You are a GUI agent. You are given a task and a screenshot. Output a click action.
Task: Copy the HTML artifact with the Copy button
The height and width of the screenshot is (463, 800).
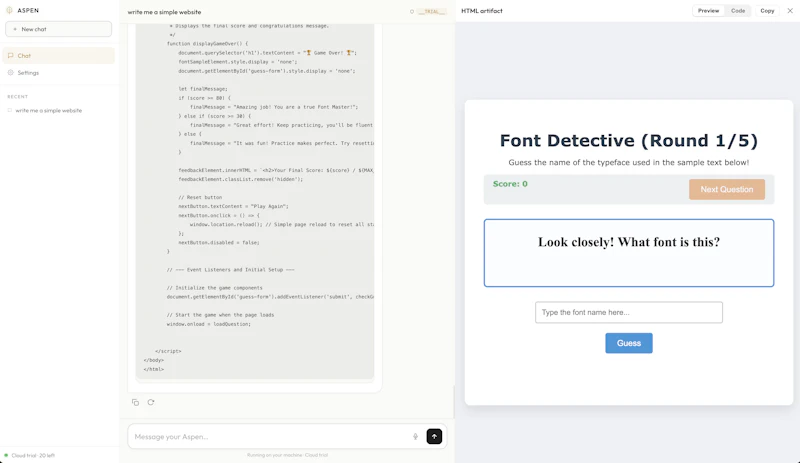click(767, 11)
